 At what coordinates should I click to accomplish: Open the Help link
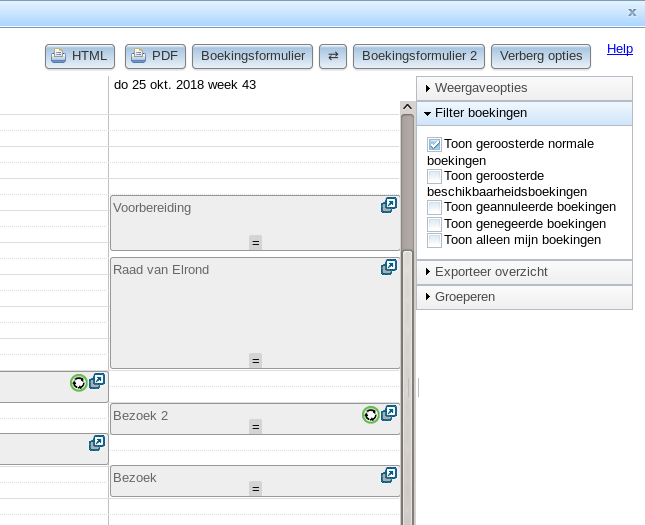(620, 49)
